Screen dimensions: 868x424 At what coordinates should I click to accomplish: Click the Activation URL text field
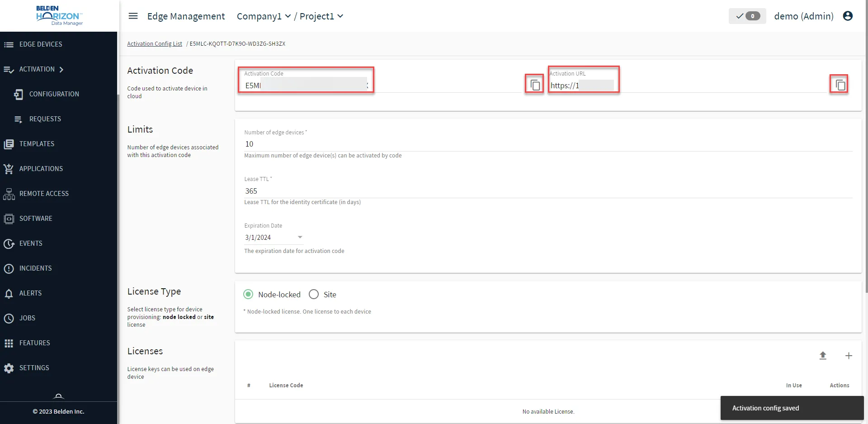(688, 85)
